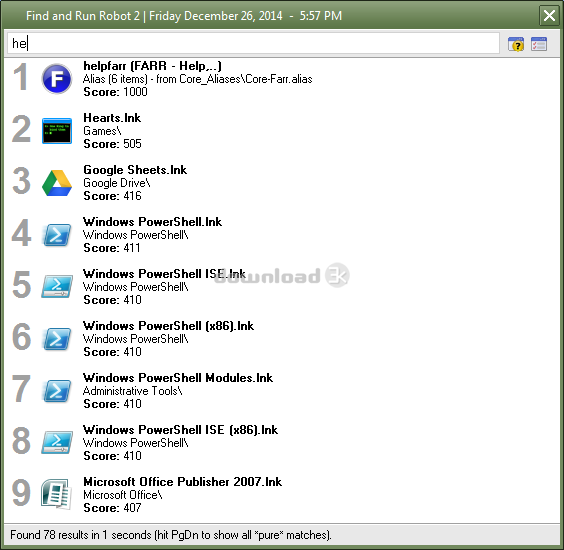Screen dimensions: 564x550
Task: Click the Windows PowerShell.lnk icon
Action: coord(57,235)
